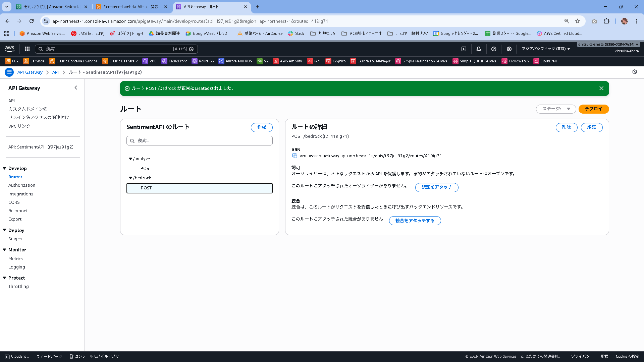Toggle the hamburger side navigation menu
Viewport: 644px width, 362px height.
click(x=9, y=72)
